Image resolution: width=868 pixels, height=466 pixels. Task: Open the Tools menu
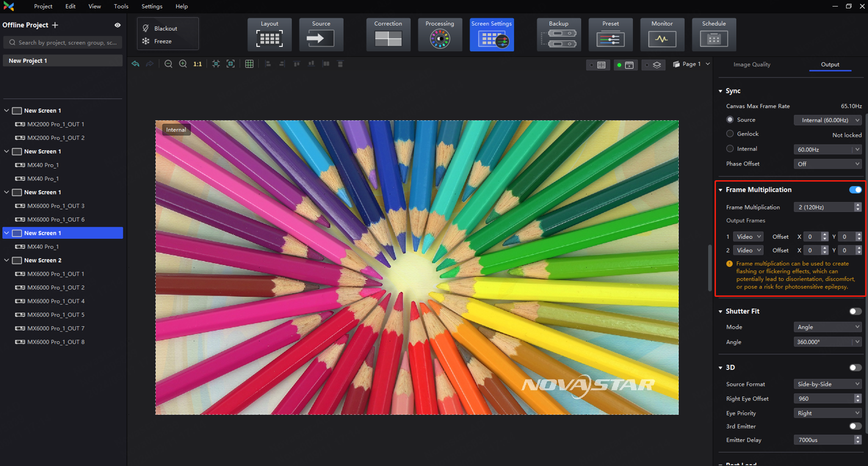(121, 6)
